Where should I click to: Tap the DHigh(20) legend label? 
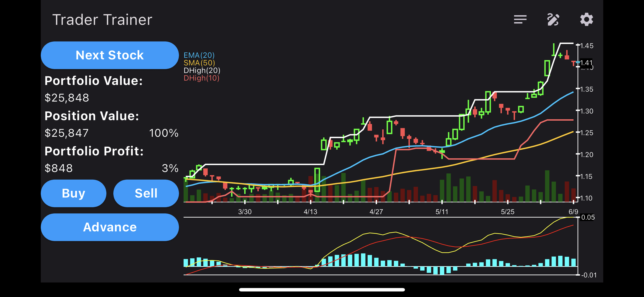(202, 70)
